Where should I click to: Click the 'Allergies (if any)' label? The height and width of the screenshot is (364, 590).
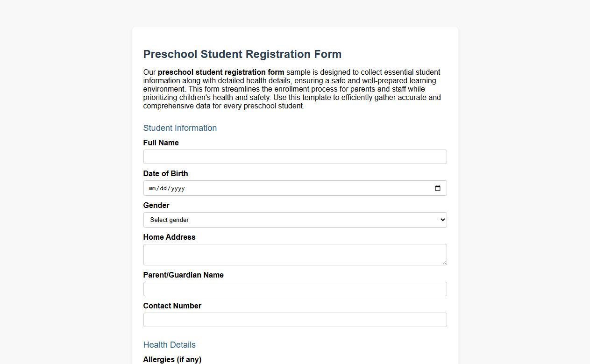172,359
